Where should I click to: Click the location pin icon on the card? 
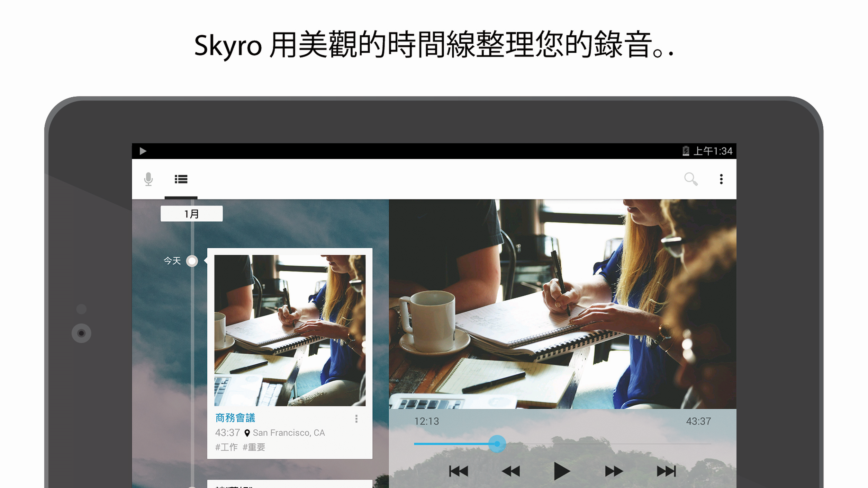point(247,433)
